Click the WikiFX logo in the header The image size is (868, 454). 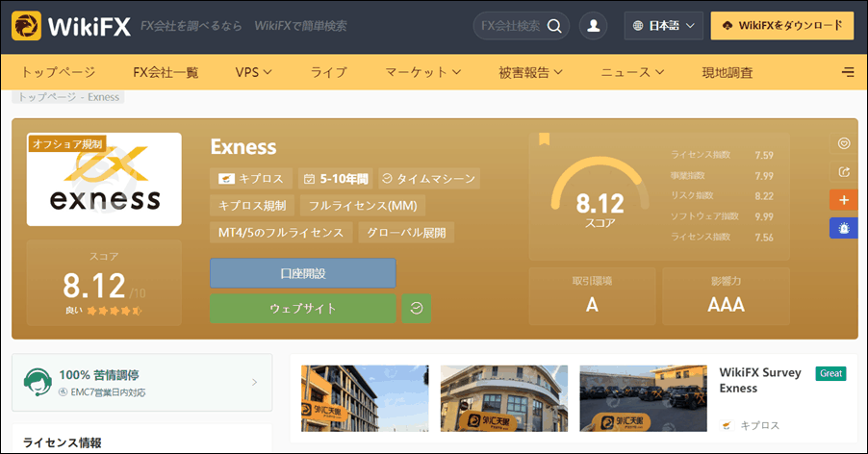56,26
